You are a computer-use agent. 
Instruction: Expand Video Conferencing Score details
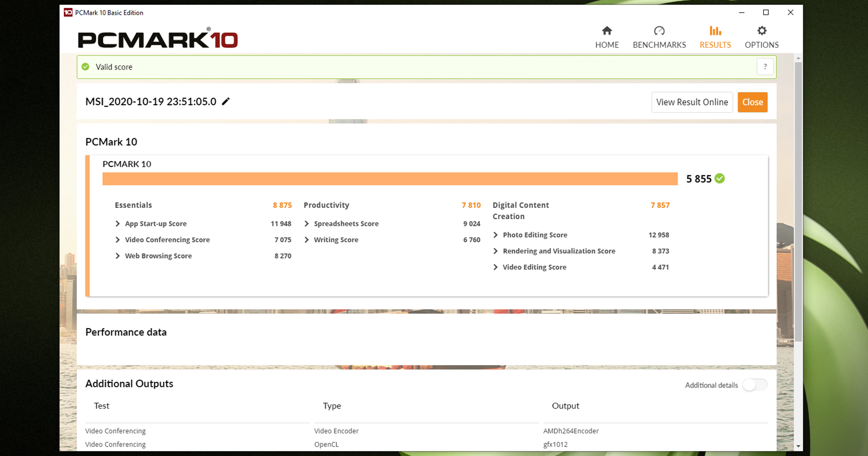point(117,240)
